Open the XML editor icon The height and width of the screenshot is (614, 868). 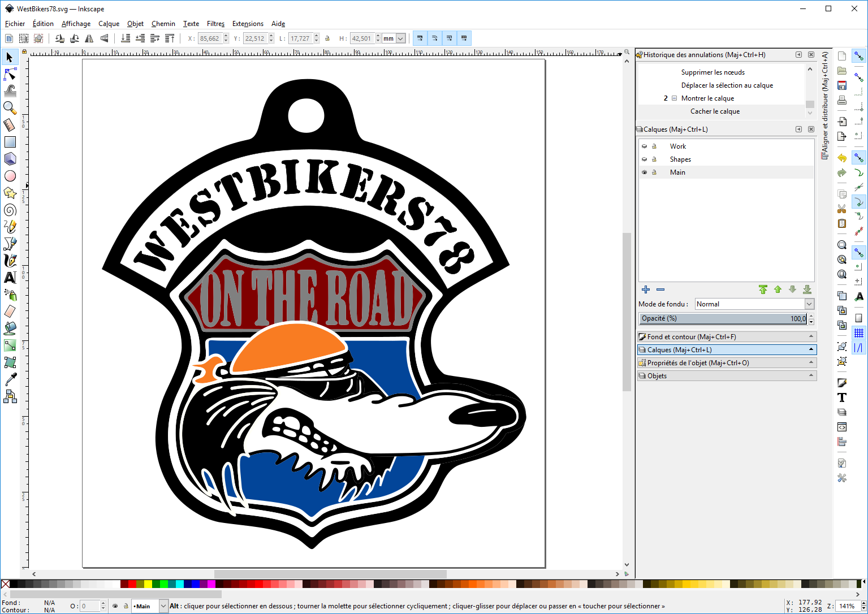point(842,427)
